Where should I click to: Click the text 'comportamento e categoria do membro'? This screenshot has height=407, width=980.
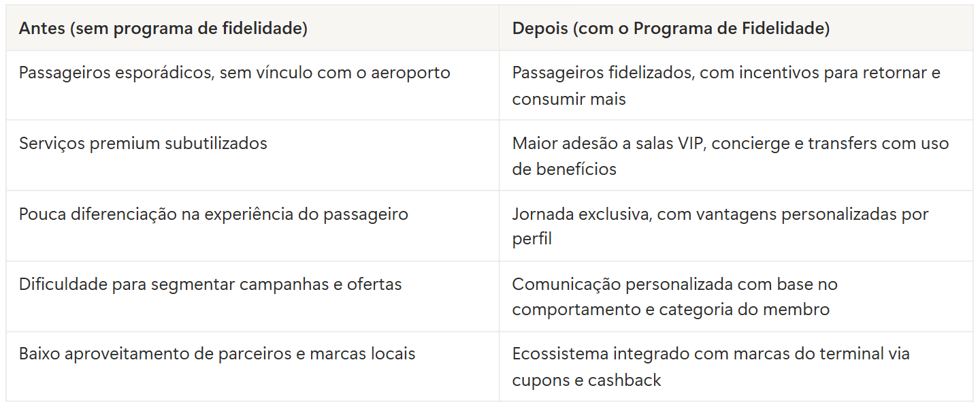click(670, 310)
